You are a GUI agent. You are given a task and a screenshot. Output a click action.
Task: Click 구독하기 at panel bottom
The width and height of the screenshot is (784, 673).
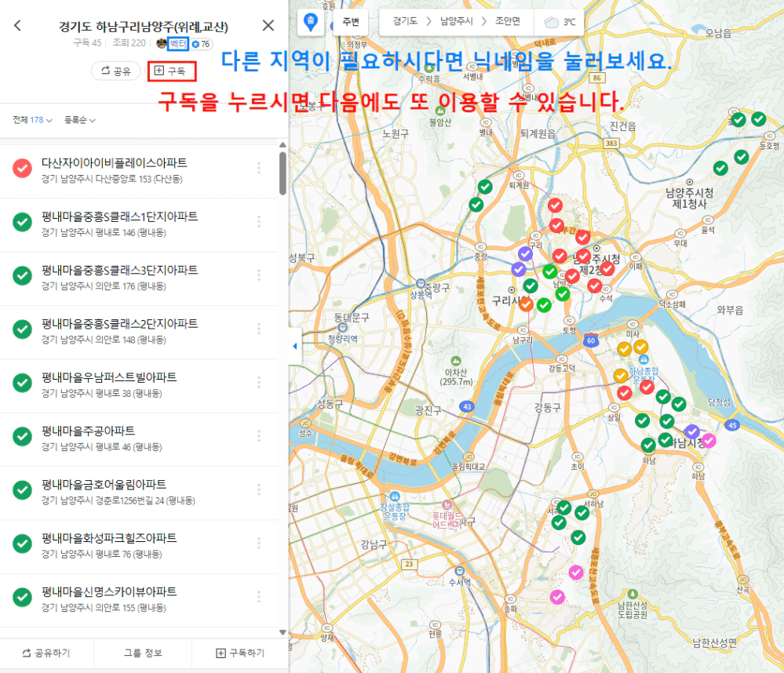(240, 653)
